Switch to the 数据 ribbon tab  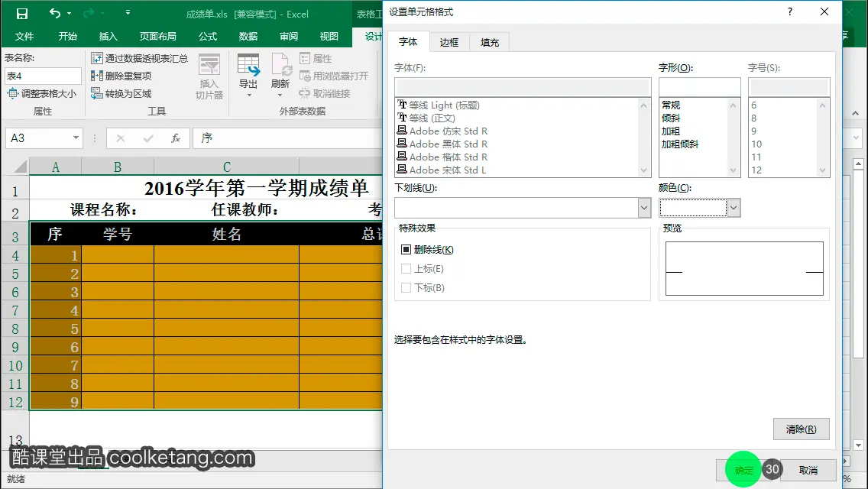pos(248,36)
